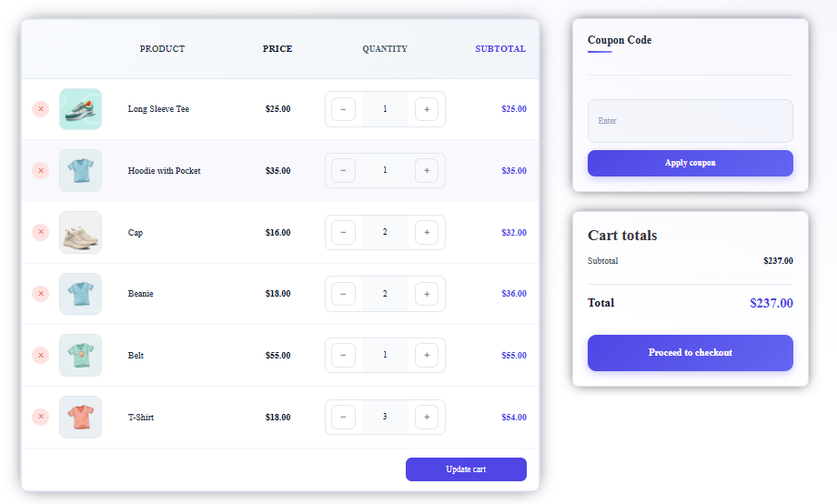The height and width of the screenshot is (504, 837).
Task: Open the orange T-Shirt product thumbnail
Action: [81, 417]
